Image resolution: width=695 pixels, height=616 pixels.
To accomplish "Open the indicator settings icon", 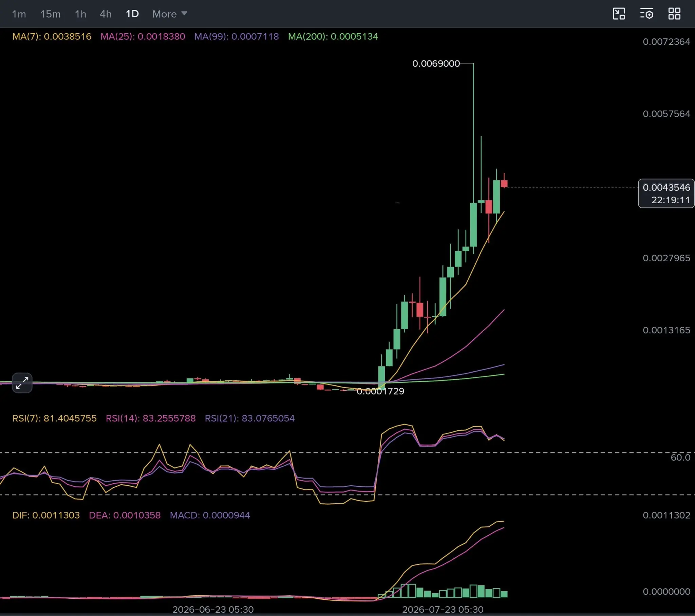I will [x=646, y=14].
